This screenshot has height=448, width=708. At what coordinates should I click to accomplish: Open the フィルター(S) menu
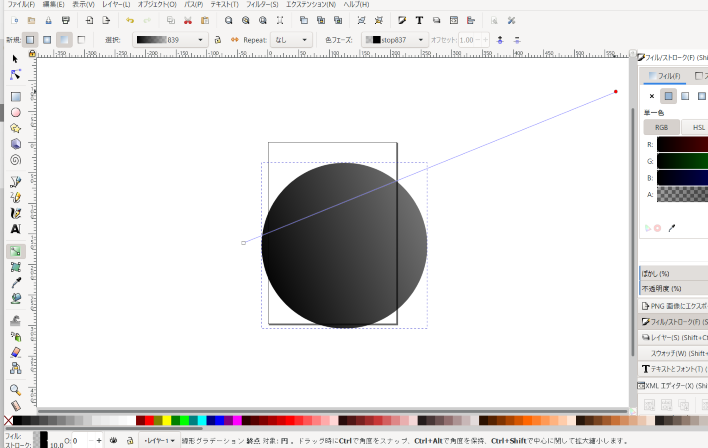click(x=262, y=4)
